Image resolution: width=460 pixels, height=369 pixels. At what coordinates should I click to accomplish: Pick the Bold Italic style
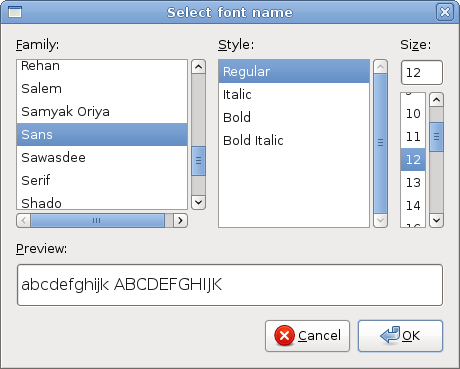[x=294, y=141]
